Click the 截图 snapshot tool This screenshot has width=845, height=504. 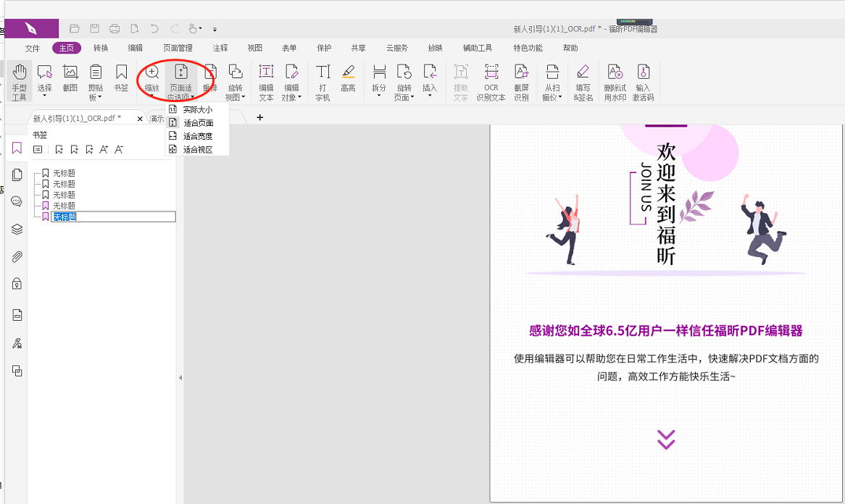tap(70, 80)
